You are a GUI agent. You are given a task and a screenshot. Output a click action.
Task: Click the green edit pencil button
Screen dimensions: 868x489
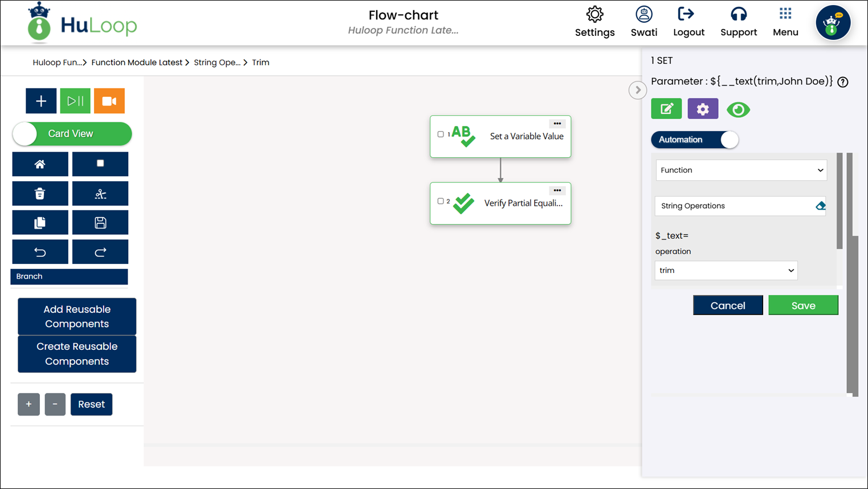666,109
